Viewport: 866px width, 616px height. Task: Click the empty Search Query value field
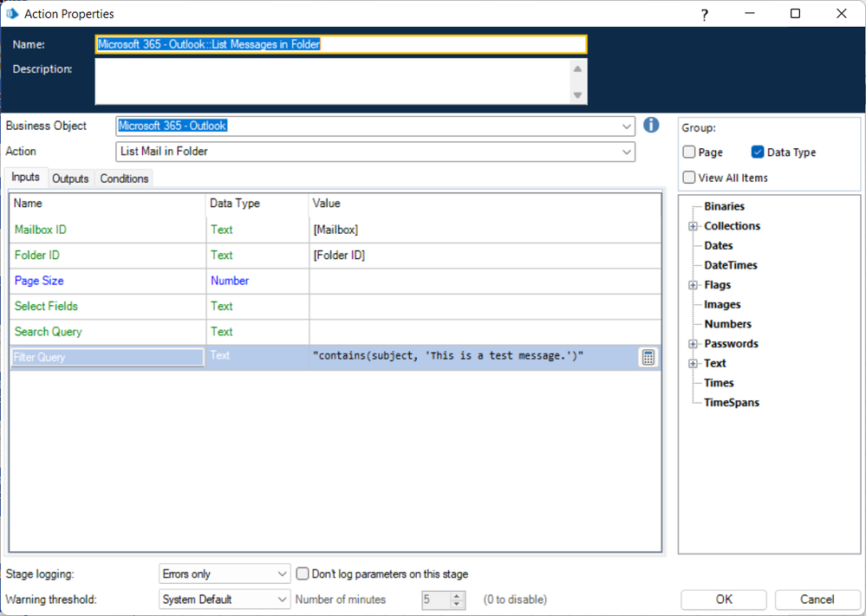(x=485, y=331)
